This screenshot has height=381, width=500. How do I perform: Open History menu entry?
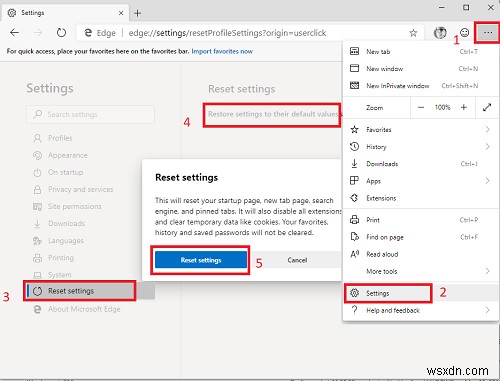point(421,147)
